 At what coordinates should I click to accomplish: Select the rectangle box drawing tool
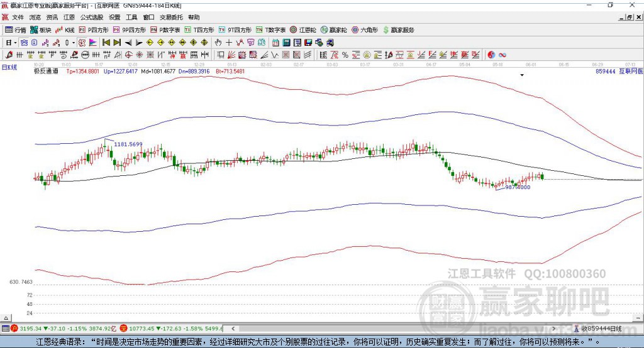221,55
